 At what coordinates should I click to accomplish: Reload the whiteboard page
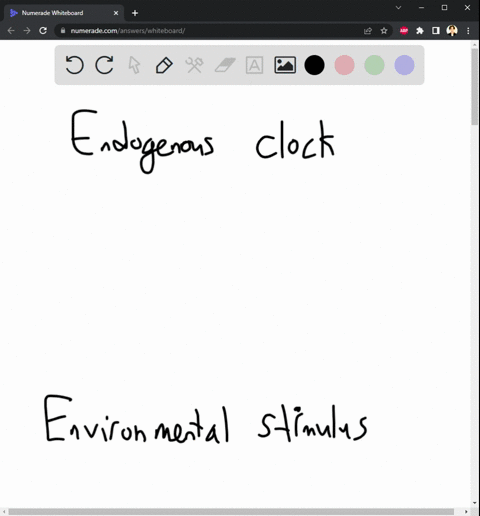(43, 31)
